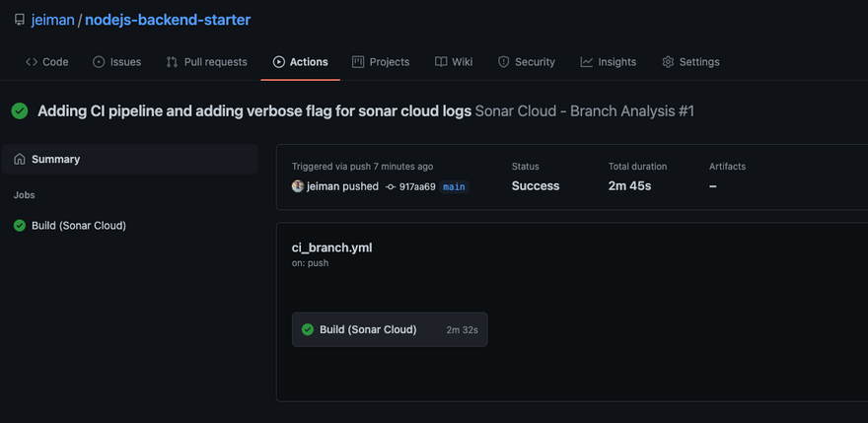
Task: Click the jeiman user avatar
Action: pyautogui.click(x=298, y=186)
